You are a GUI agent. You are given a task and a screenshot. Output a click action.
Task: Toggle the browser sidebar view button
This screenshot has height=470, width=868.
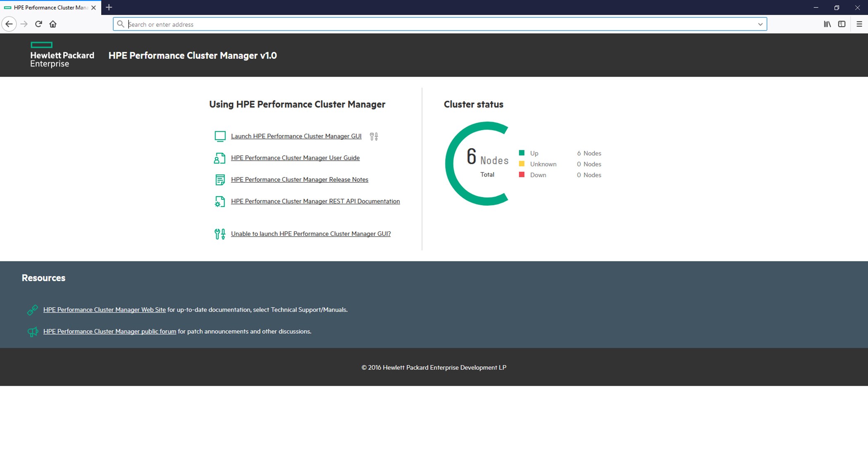pos(842,24)
